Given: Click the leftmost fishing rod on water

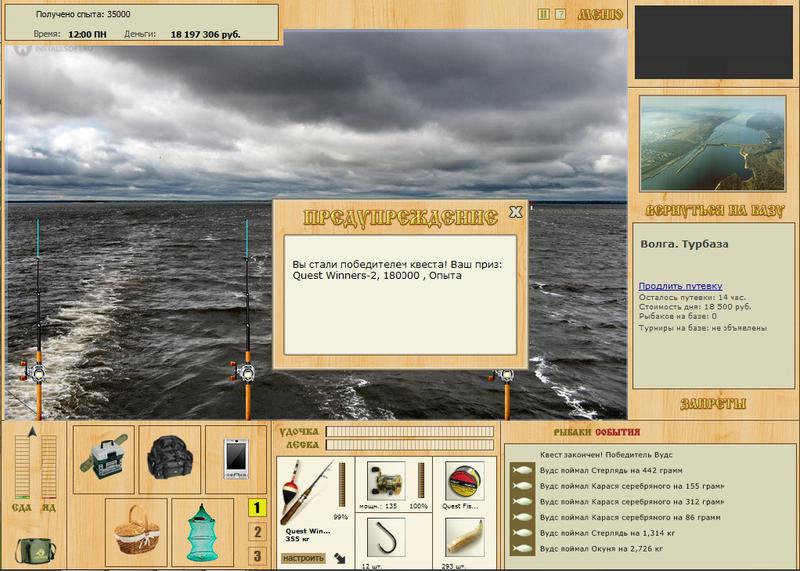Looking at the screenshot, I should point(38,319).
